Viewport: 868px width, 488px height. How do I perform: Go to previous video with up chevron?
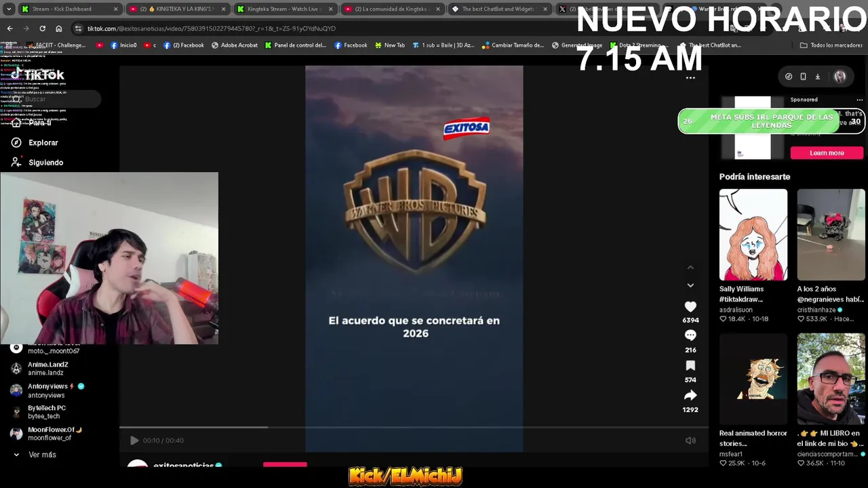pyautogui.click(x=690, y=268)
